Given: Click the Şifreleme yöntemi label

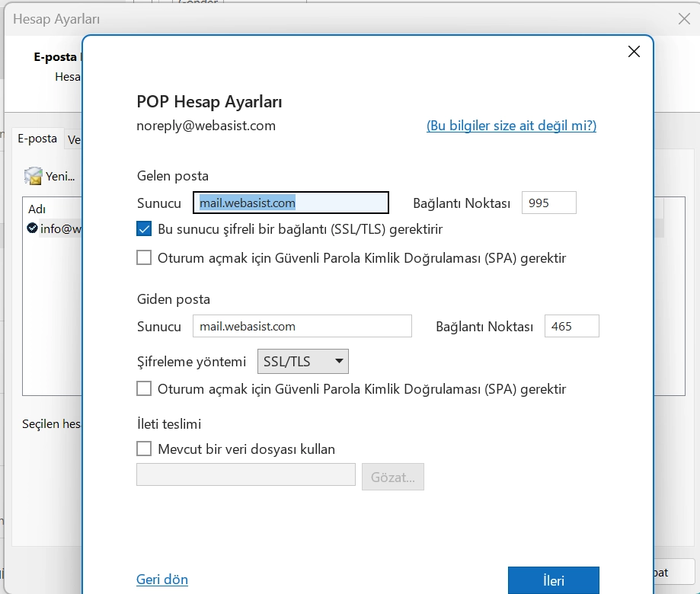Looking at the screenshot, I should tap(191, 362).
